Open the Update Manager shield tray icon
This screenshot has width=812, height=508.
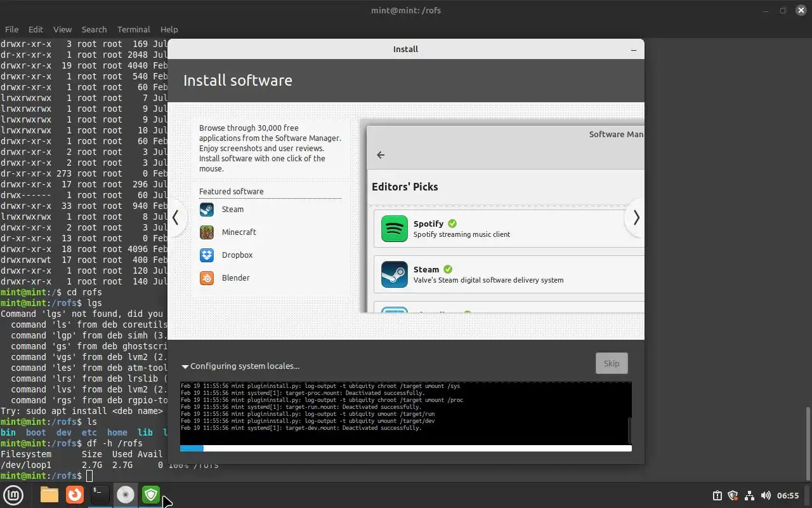tap(733, 495)
